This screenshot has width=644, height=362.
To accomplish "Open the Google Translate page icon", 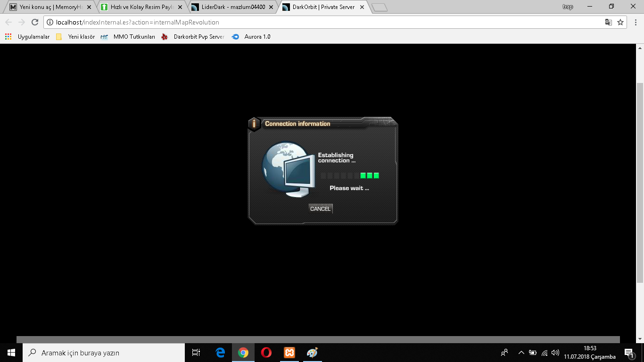I will 609,22.
